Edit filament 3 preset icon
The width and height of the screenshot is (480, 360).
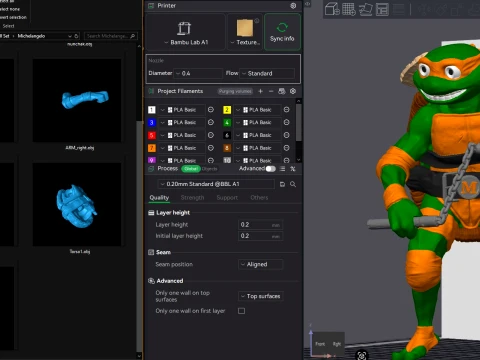211,122
